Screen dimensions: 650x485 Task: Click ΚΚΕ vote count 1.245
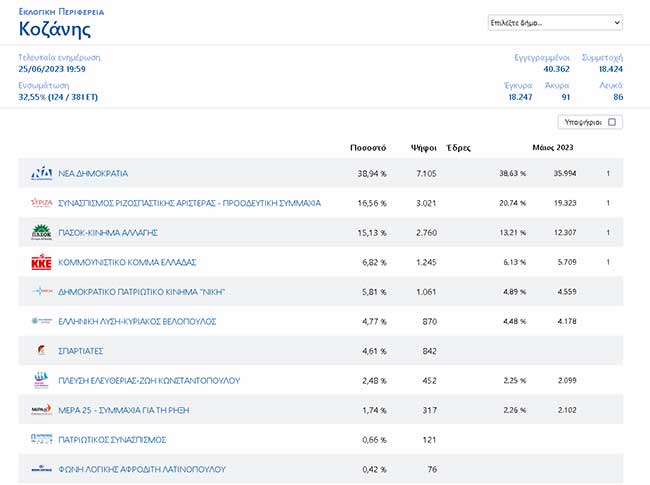pos(427,262)
